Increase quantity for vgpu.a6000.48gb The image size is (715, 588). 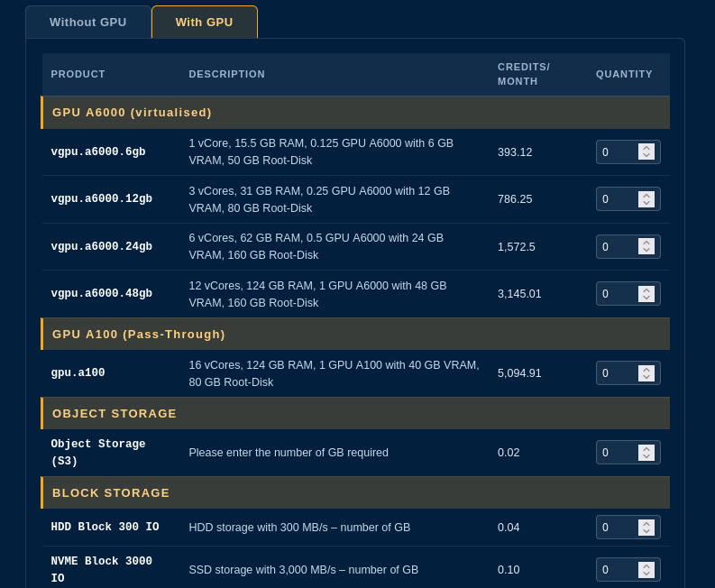click(646, 289)
